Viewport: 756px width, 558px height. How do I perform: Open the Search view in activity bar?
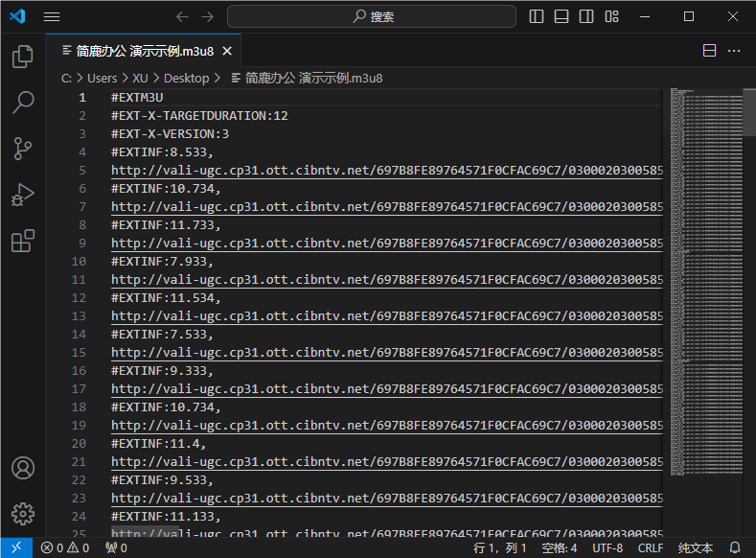point(23,103)
